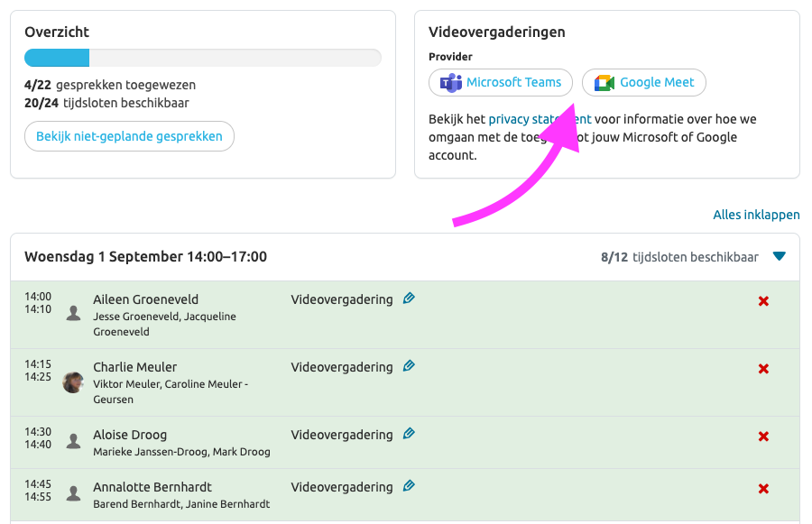Remove Annalotte Bernhardt's booking via the red X
This screenshot has width=812, height=524.
[x=763, y=488]
